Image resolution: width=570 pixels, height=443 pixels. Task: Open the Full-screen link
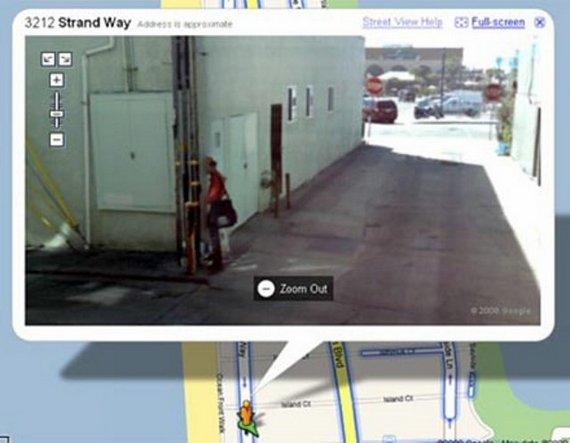pyautogui.click(x=498, y=23)
